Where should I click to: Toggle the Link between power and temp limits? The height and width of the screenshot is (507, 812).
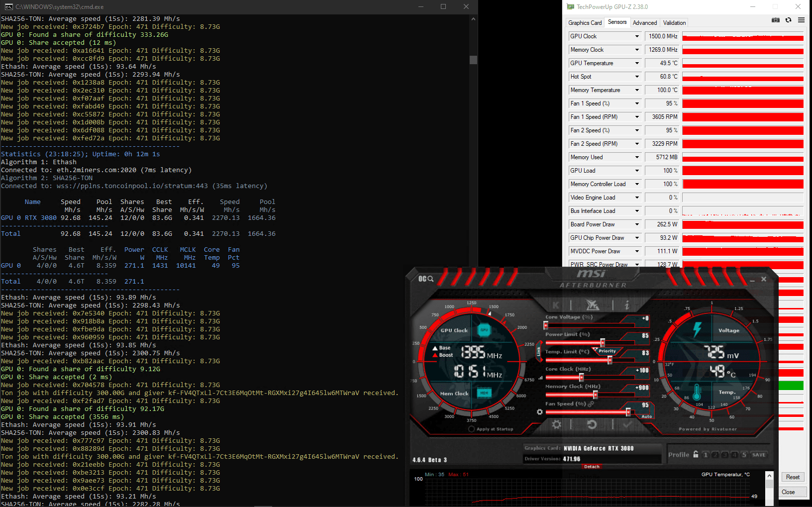coord(538,351)
